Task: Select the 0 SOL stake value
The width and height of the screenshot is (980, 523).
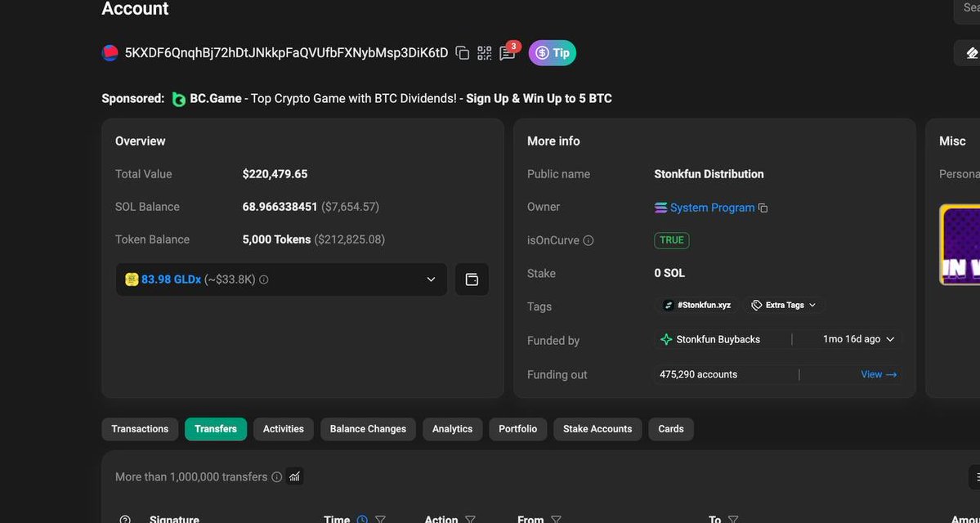Action: click(669, 273)
